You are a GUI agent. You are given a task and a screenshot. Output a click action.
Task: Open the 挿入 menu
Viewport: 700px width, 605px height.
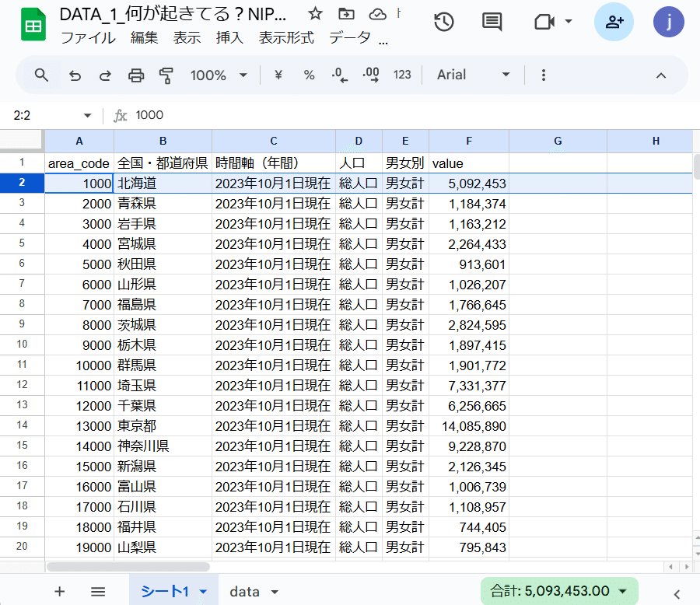coord(229,37)
